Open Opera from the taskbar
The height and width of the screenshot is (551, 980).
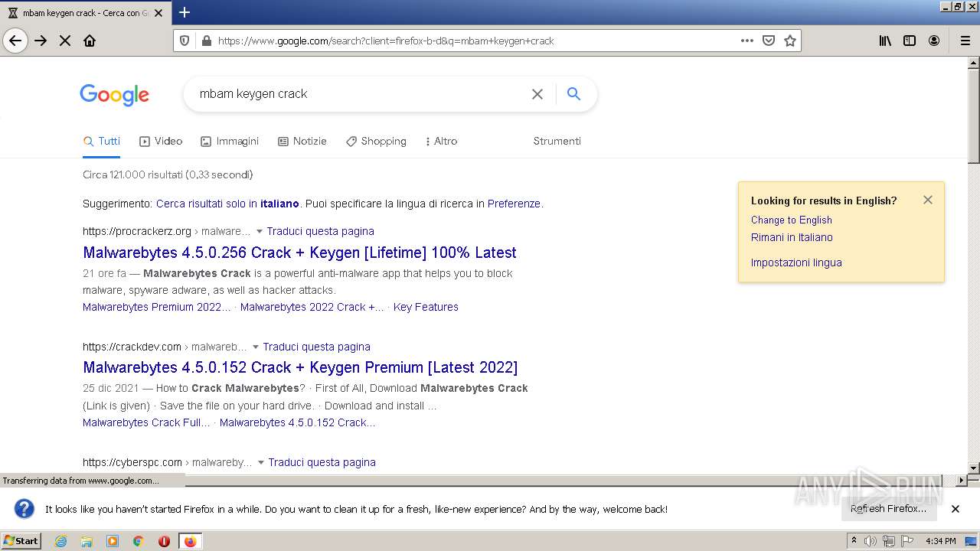[x=164, y=541]
